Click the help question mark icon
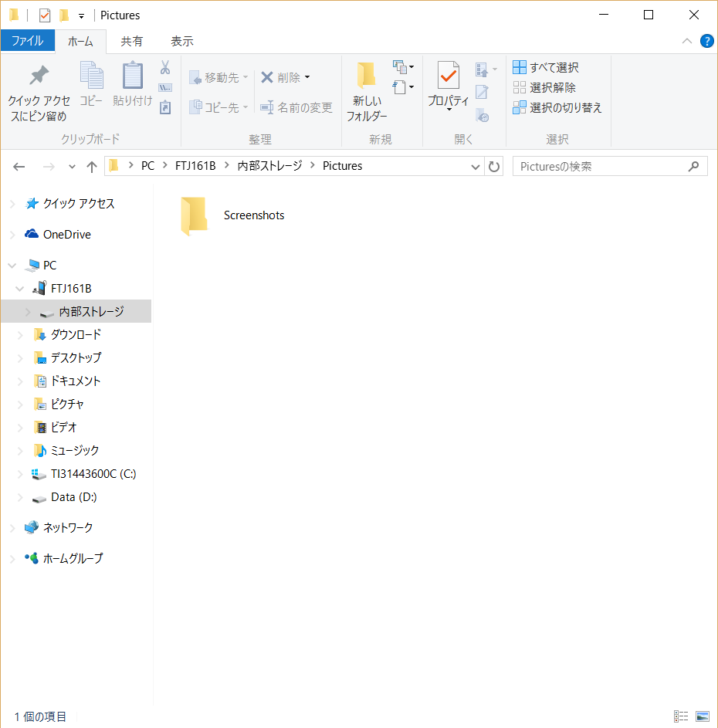The width and height of the screenshot is (718, 728). tap(706, 41)
